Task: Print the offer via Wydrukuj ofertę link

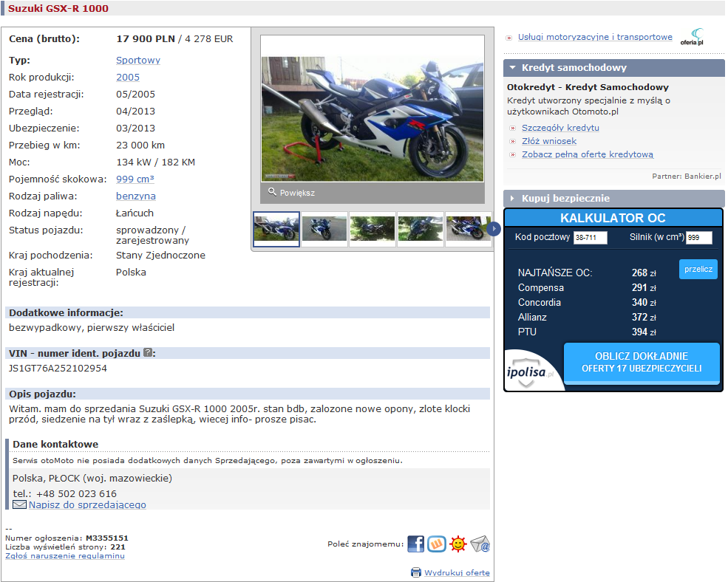Action: (x=457, y=572)
